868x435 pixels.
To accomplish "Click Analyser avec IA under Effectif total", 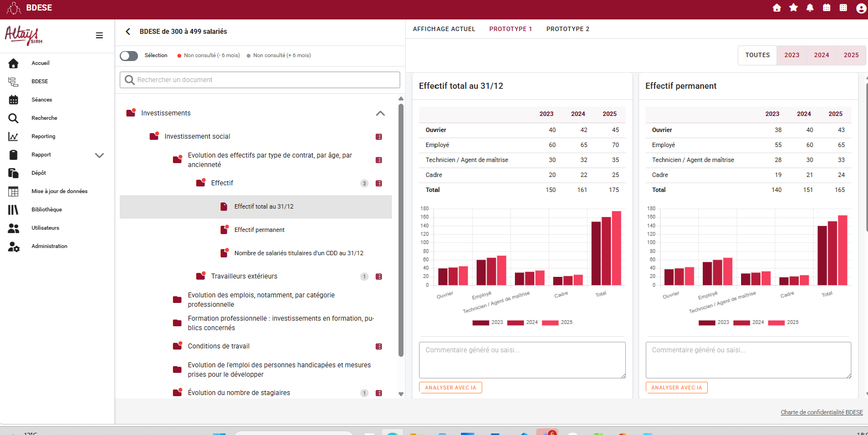I will pos(450,388).
